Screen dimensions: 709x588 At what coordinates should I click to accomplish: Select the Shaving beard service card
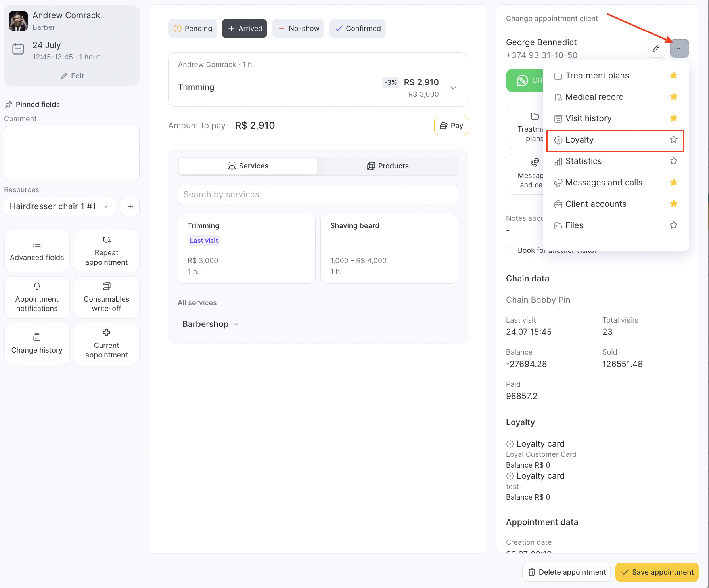click(389, 249)
